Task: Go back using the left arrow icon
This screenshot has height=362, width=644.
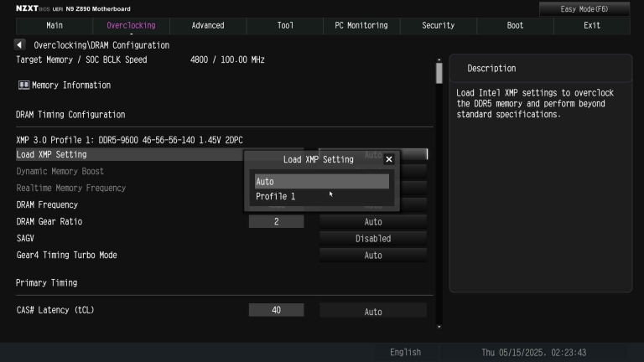Action: click(x=19, y=44)
